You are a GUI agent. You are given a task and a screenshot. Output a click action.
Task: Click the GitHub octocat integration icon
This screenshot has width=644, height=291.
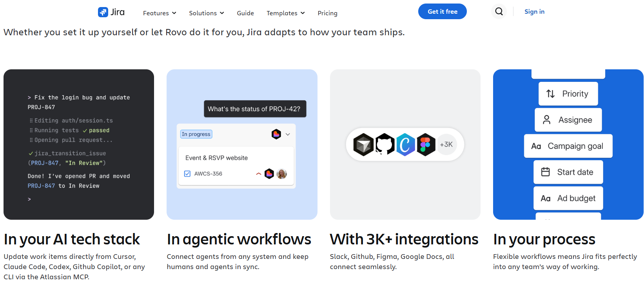point(385,145)
